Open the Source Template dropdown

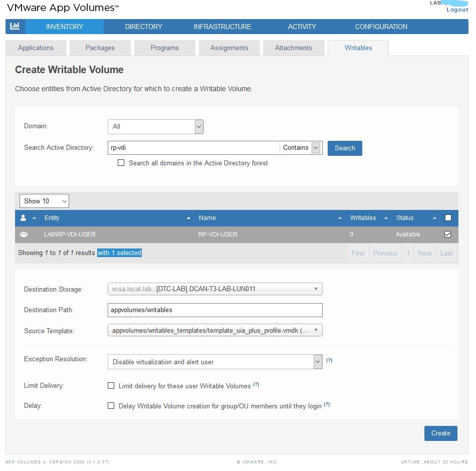(215, 330)
